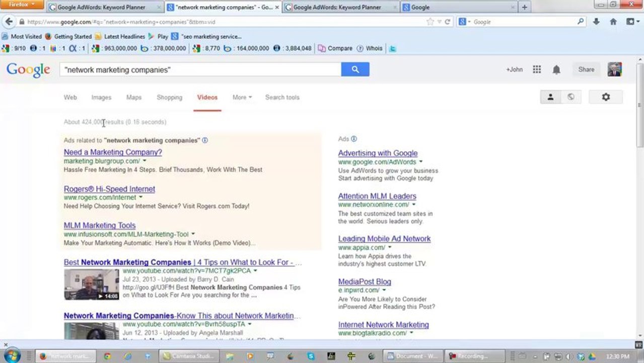Click the Google search query input field
Screen dimensions: 644x363
[x=200, y=70]
